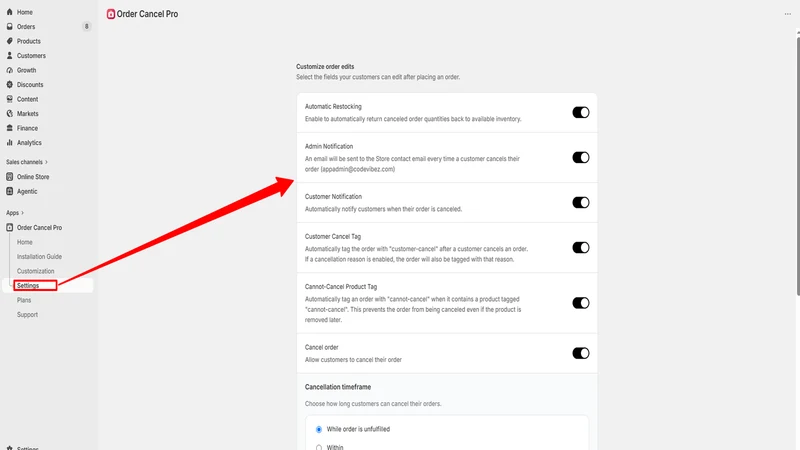Screen dimensions: 800x450
Task: Select While order is unfulfilled radio
Action: pyautogui.click(x=319, y=430)
